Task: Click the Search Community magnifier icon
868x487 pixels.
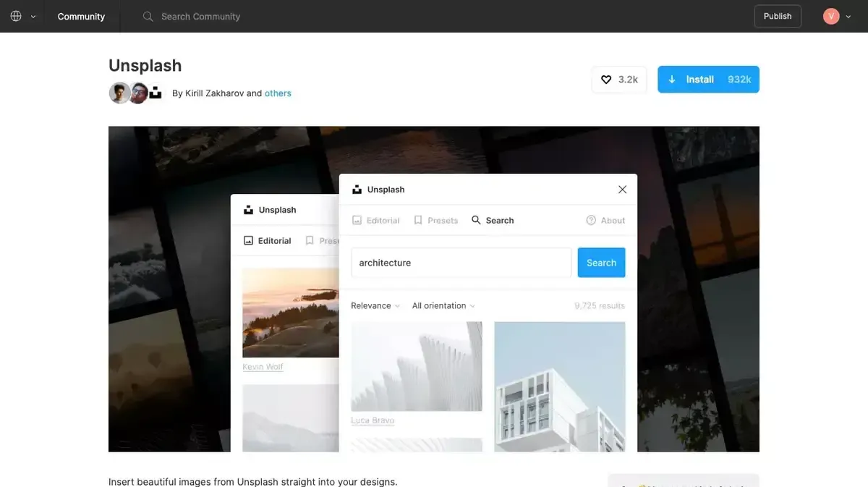Action: [148, 16]
